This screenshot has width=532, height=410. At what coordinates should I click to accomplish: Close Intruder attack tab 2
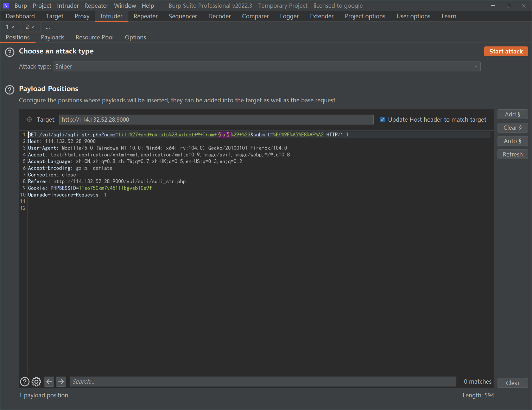coord(33,27)
